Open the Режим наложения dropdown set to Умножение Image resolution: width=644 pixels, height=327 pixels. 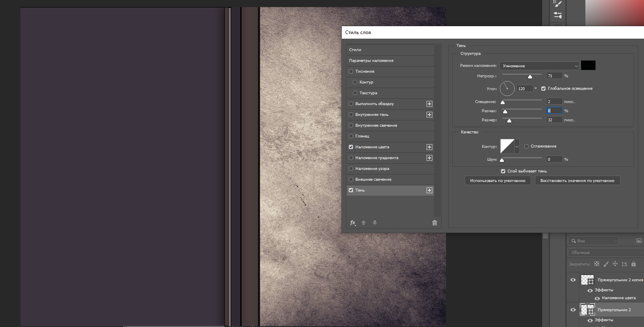tap(540, 66)
